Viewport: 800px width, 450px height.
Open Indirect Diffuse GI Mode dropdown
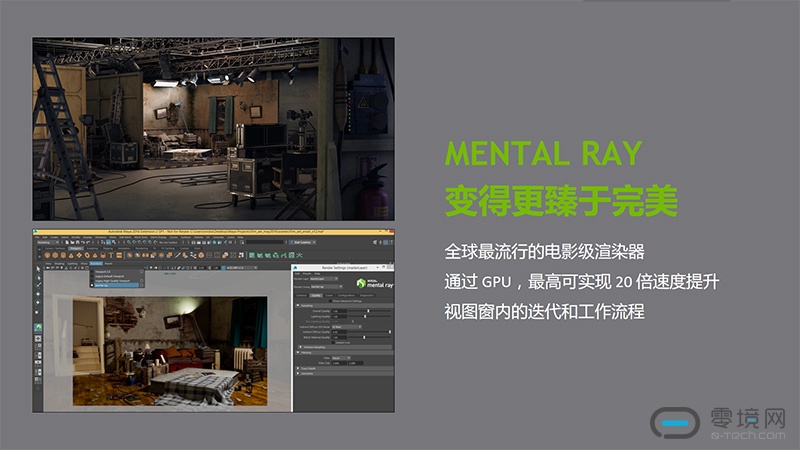point(347,327)
